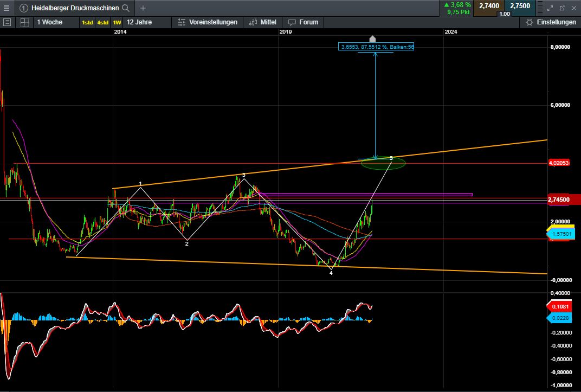Select the wave label 5 in green ellipse
The image size is (581, 392).
coord(391,158)
